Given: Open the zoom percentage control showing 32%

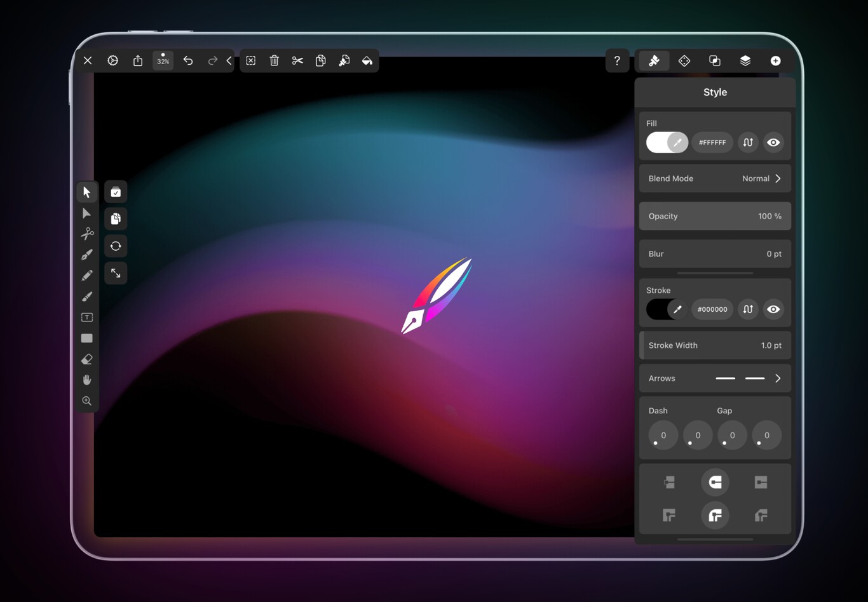Looking at the screenshot, I should (x=163, y=60).
